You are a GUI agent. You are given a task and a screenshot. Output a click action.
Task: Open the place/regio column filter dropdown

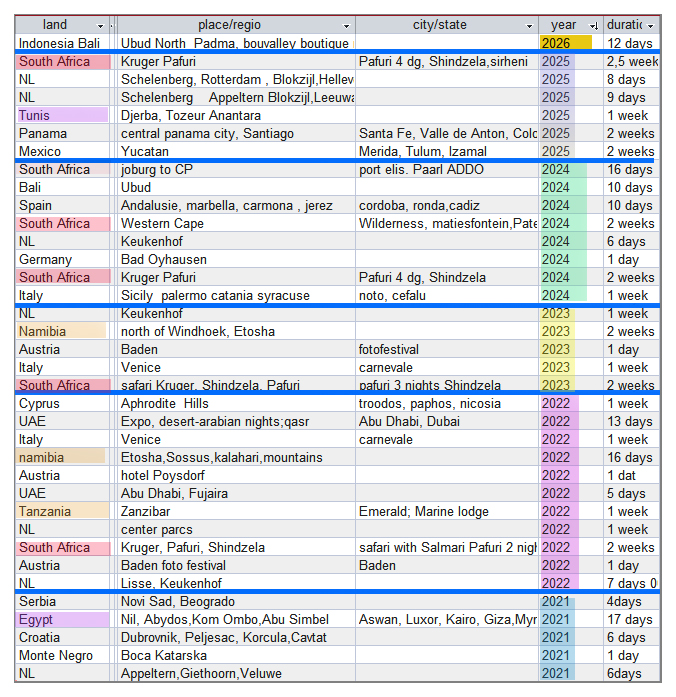point(347,25)
